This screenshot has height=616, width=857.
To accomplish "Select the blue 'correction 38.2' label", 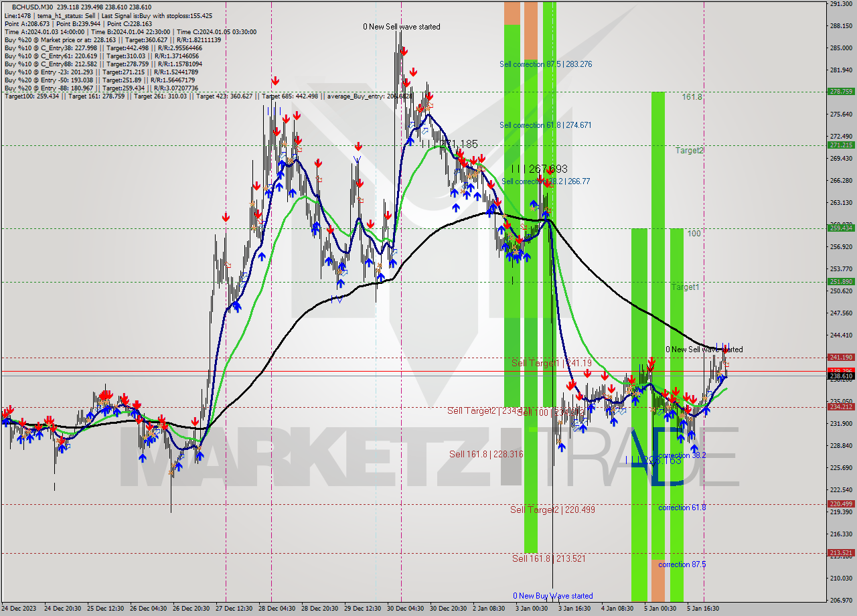I will pos(682,455).
